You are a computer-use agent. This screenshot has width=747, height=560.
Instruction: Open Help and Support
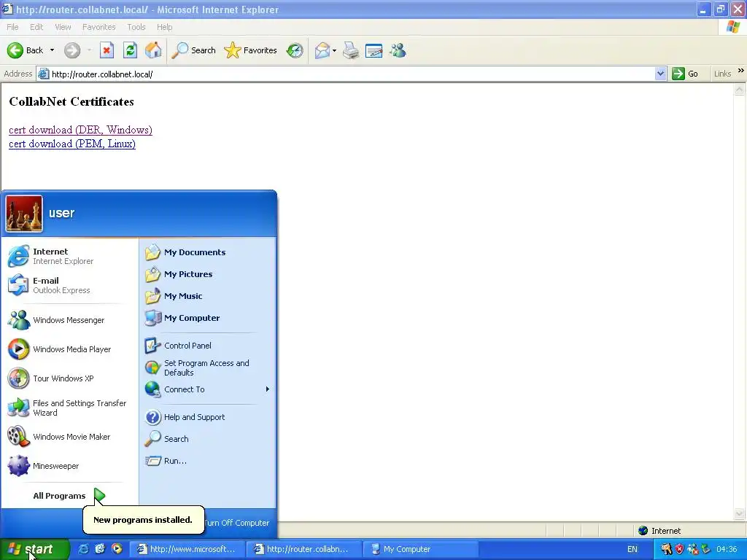pyautogui.click(x=208, y=417)
